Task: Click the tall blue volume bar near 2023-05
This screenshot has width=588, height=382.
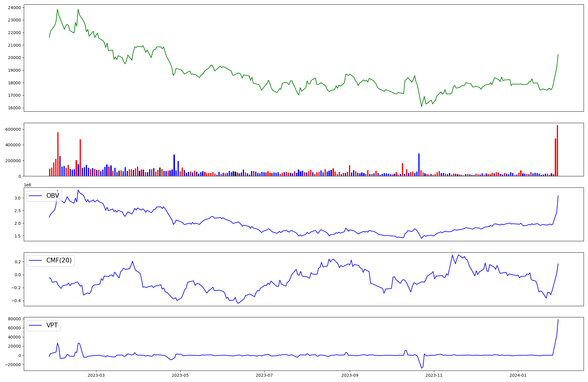Action: pyautogui.click(x=174, y=165)
